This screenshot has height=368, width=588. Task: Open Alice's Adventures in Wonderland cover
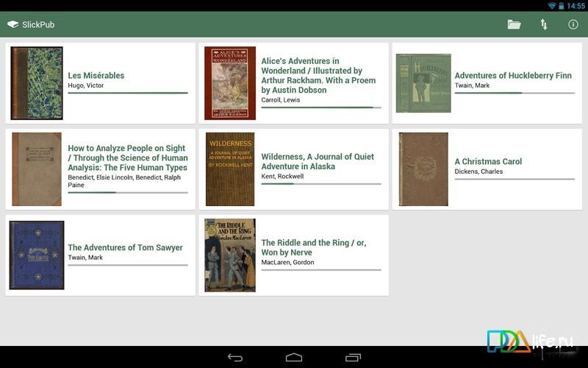[230, 83]
